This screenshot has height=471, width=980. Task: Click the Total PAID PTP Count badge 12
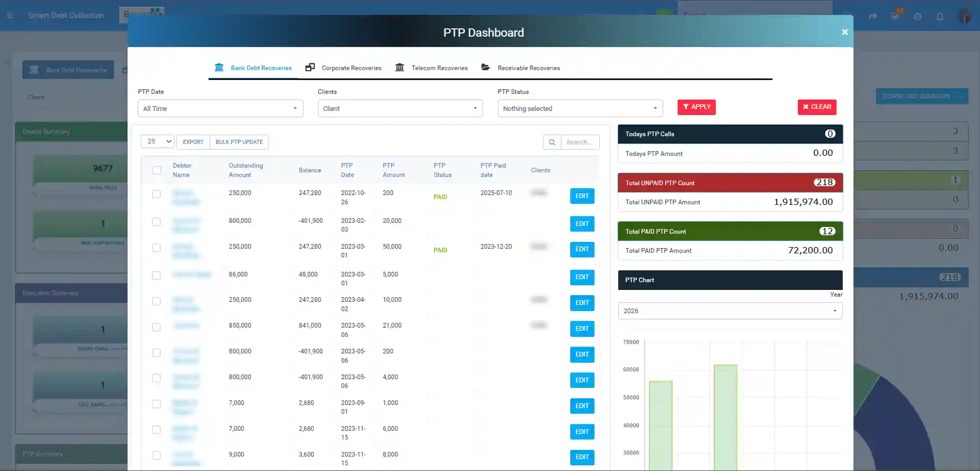(x=827, y=231)
